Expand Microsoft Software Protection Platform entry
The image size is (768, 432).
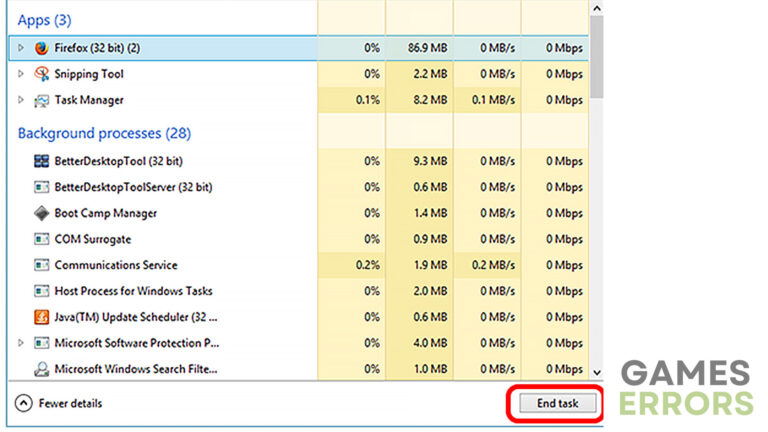coord(21,343)
